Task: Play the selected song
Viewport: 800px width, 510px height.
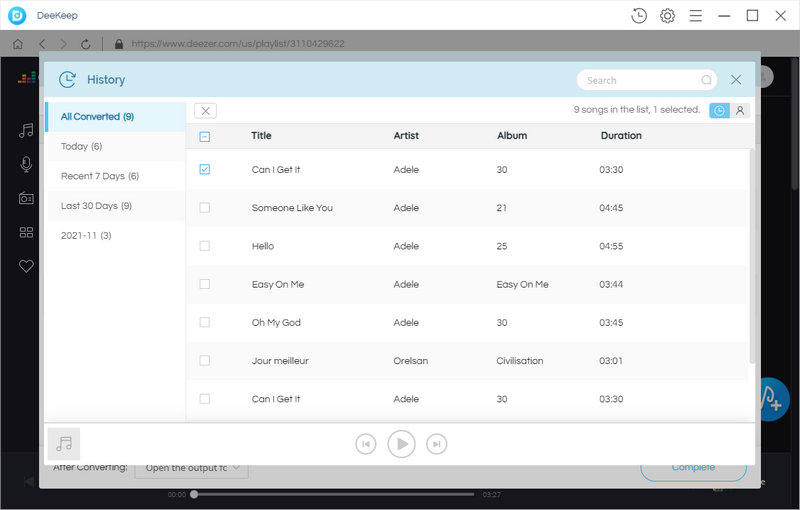Action: 402,444
